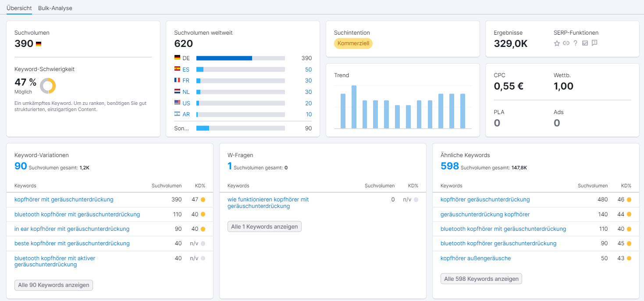Click the German flag next to 390
Image resolution: width=644 pixels, height=301 pixels.
[x=39, y=44]
